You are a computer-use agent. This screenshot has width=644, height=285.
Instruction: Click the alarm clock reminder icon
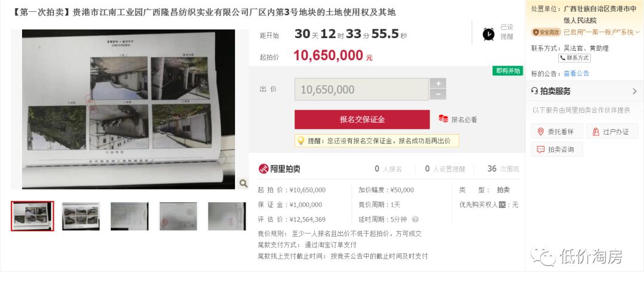488,33
